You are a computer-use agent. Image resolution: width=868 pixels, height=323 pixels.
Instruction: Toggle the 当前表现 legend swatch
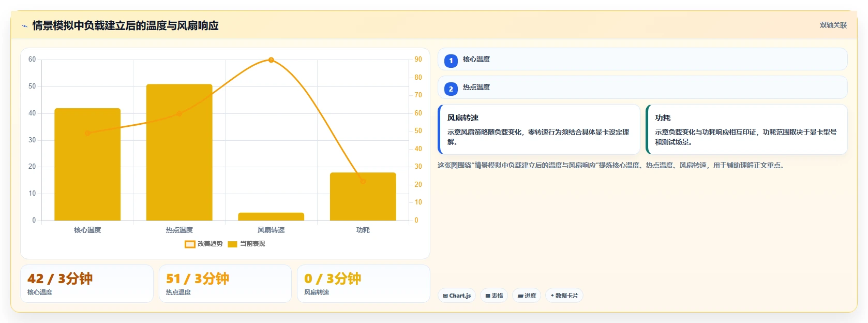pyautogui.click(x=232, y=244)
